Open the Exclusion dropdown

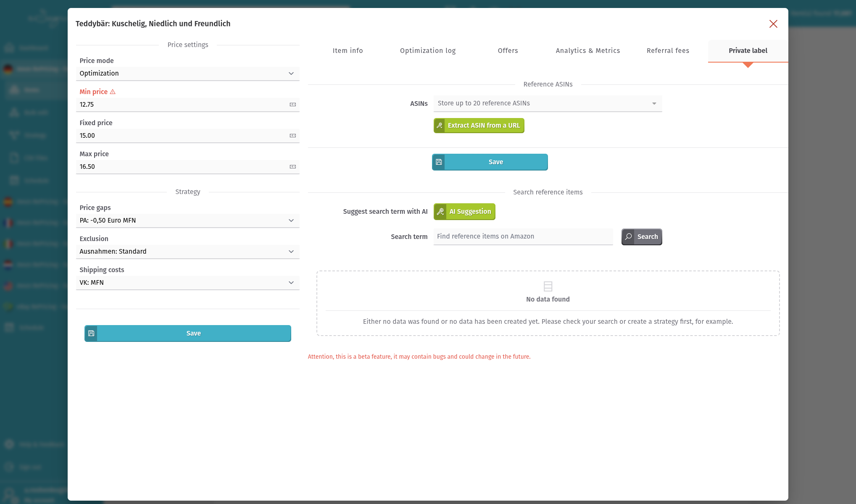coord(187,252)
